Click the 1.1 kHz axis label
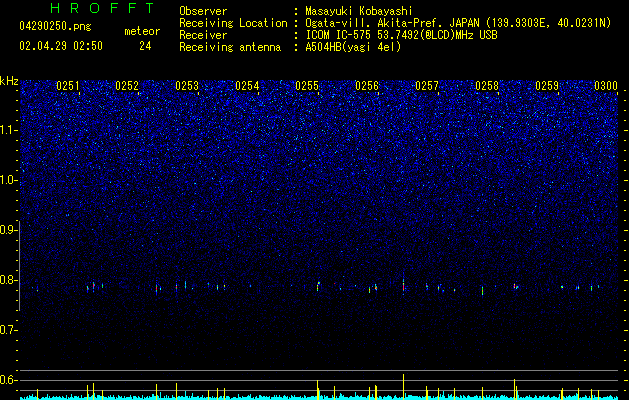This screenshot has height=400, width=629. click(x=8, y=130)
